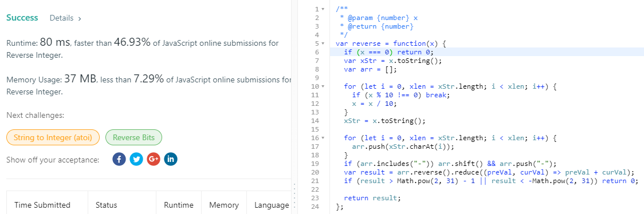The height and width of the screenshot is (214, 644).
Task: Share acceptance on LinkedIn
Action: [x=170, y=160]
